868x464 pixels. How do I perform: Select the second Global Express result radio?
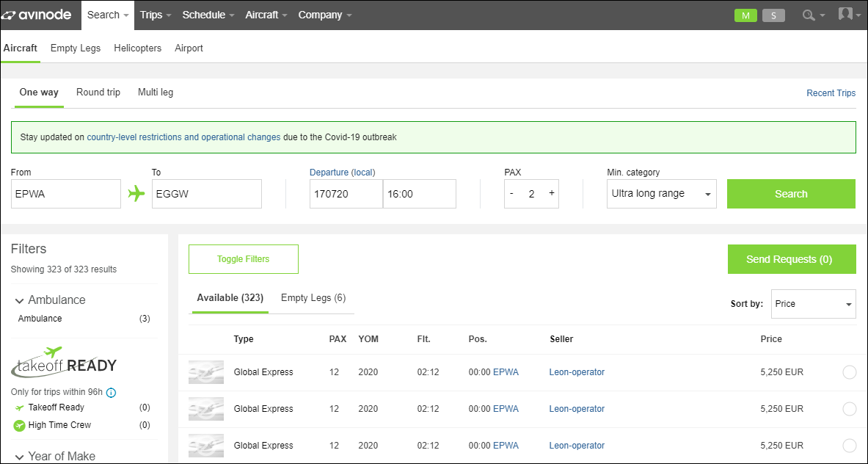(849, 409)
